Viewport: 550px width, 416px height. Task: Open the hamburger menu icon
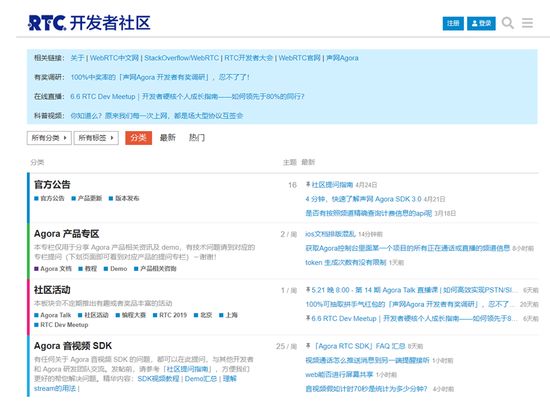click(x=527, y=23)
